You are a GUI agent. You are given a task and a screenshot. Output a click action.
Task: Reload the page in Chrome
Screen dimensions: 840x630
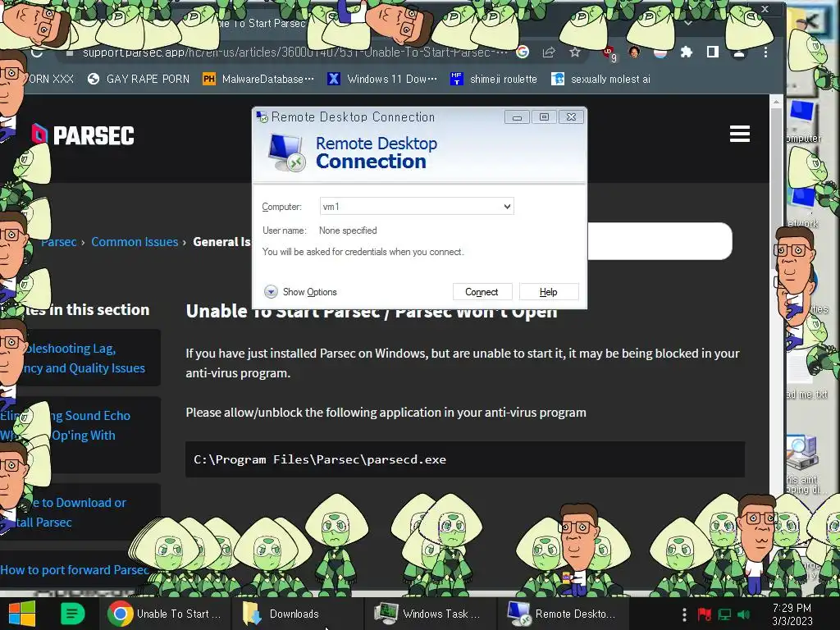point(36,52)
